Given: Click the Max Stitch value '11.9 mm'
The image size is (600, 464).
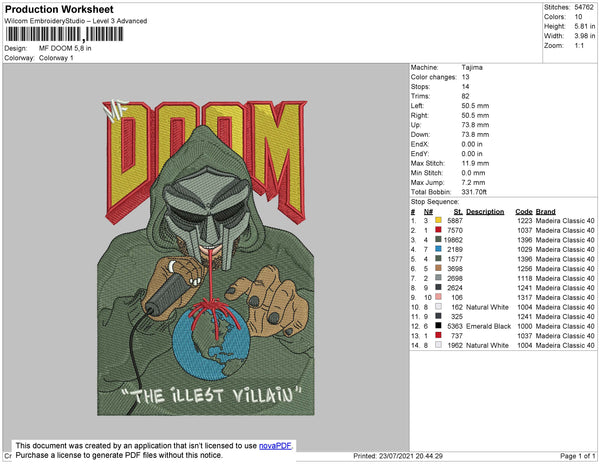Looking at the screenshot, I should coord(475,163).
